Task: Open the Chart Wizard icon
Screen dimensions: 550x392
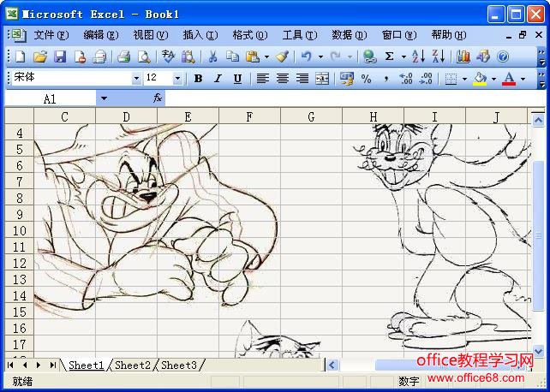Action: pos(463,56)
